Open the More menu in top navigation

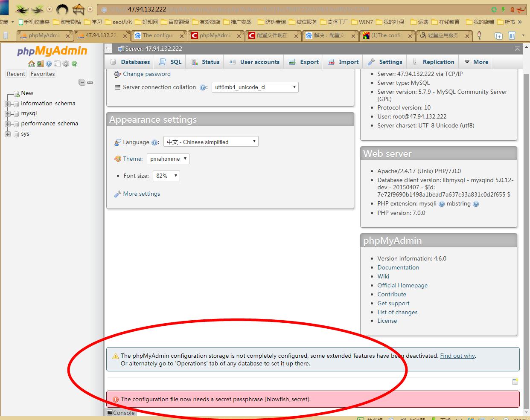pos(476,62)
